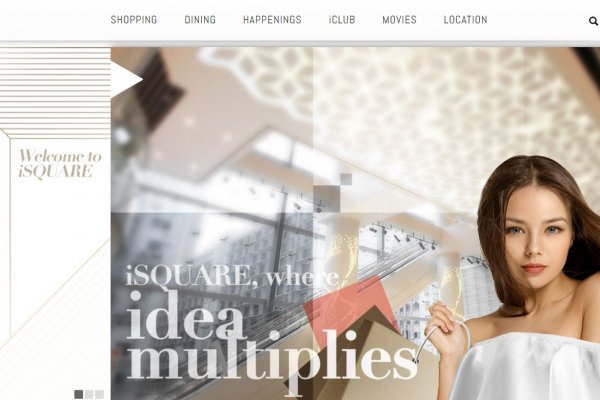Click the "iSQUARE, where" banner text
Screen dimensions: 600x400
coord(232,275)
